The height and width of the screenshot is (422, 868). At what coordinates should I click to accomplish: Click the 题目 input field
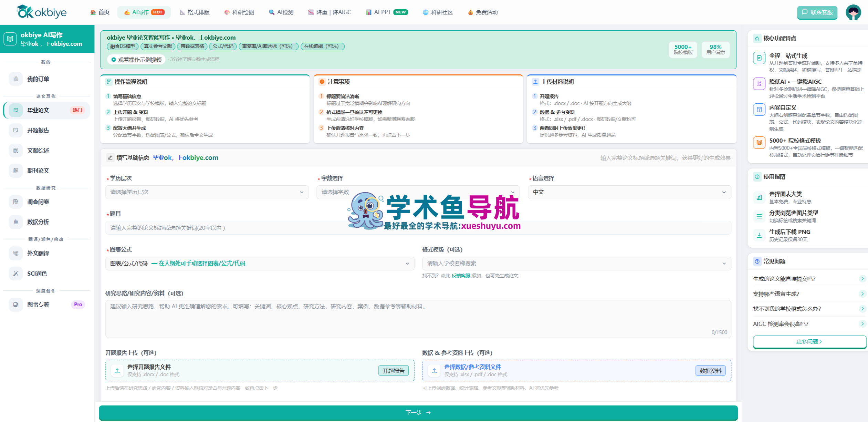[418, 228]
